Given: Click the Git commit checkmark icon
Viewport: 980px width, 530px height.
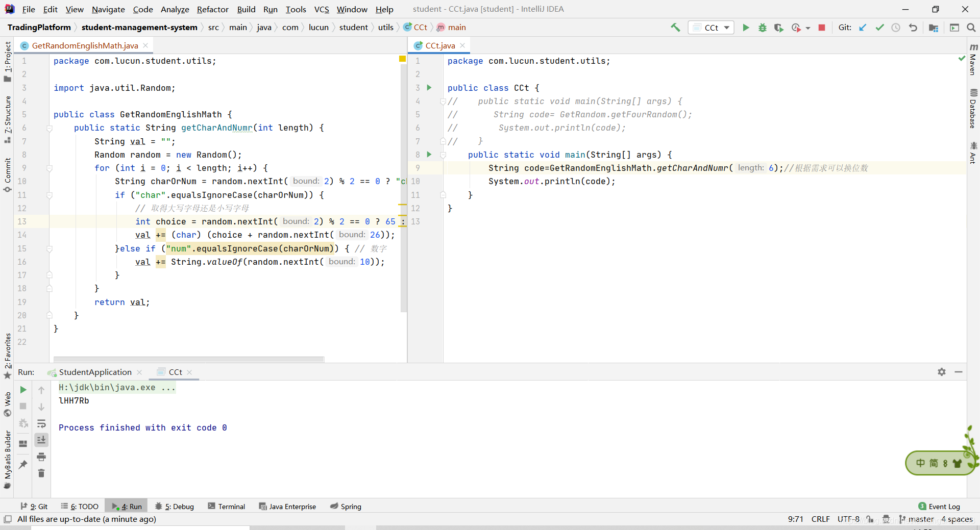Looking at the screenshot, I should tap(879, 28).
